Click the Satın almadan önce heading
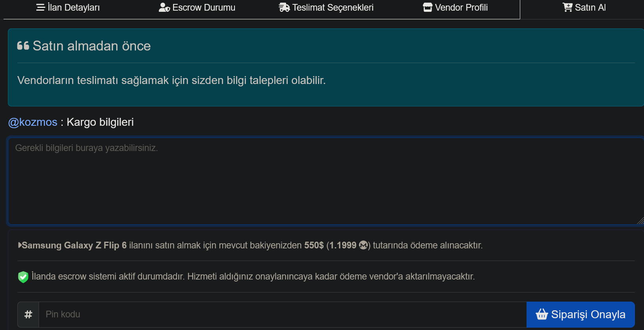The width and height of the screenshot is (644, 330). click(91, 46)
